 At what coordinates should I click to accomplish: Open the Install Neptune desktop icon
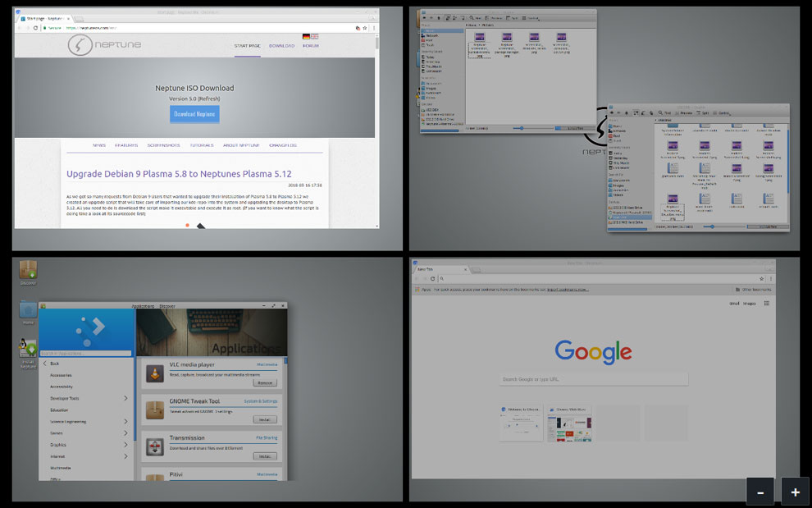(28, 353)
